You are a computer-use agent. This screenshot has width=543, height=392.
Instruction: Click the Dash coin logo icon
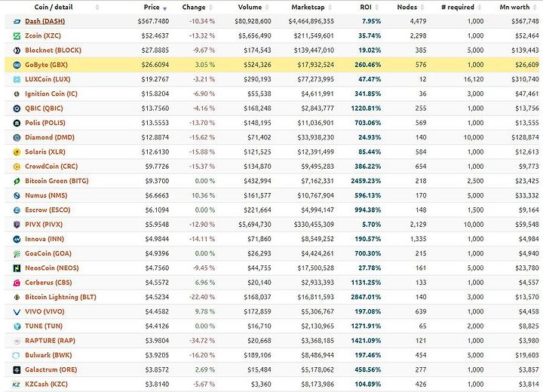[17, 21]
